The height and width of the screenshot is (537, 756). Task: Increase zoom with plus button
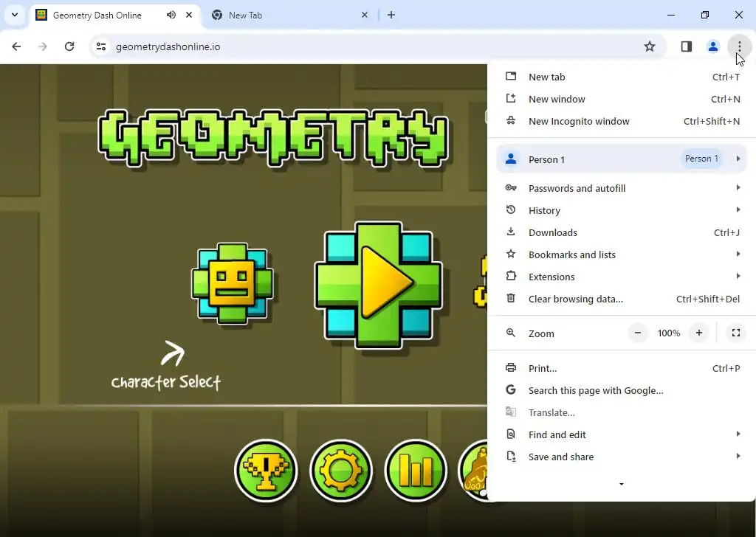point(699,333)
